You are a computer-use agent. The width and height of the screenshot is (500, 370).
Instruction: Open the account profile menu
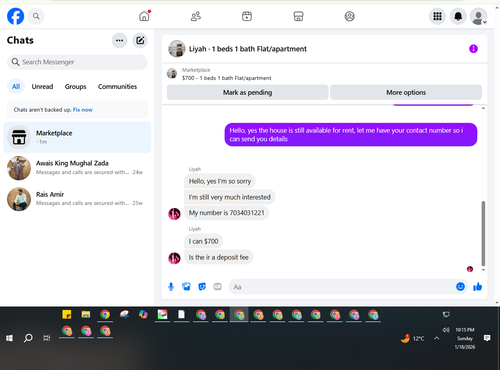(x=479, y=16)
